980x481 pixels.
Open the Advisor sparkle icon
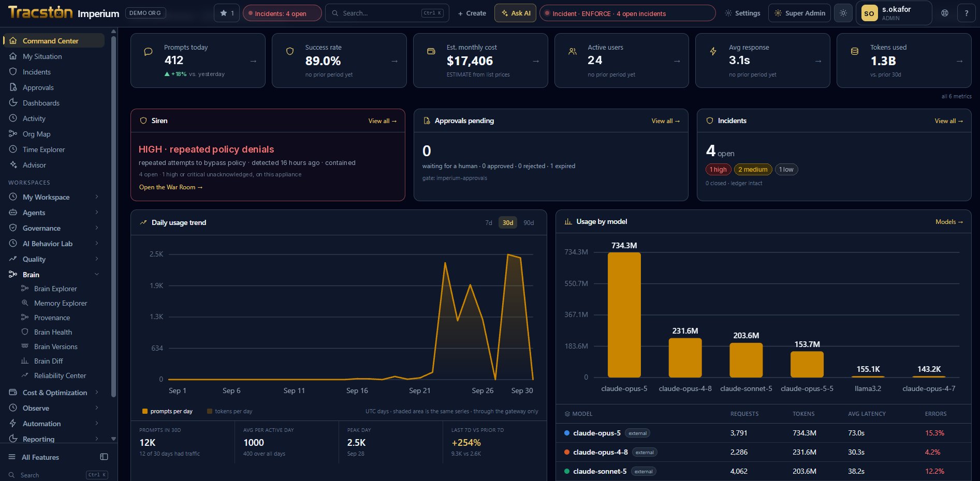coord(13,165)
